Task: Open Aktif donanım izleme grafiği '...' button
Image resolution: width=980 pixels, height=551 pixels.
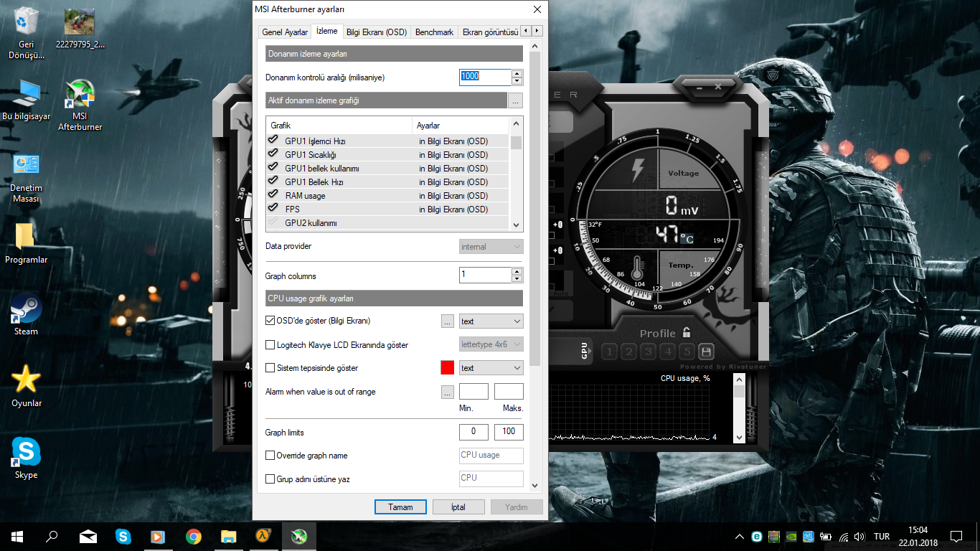Action: (516, 101)
